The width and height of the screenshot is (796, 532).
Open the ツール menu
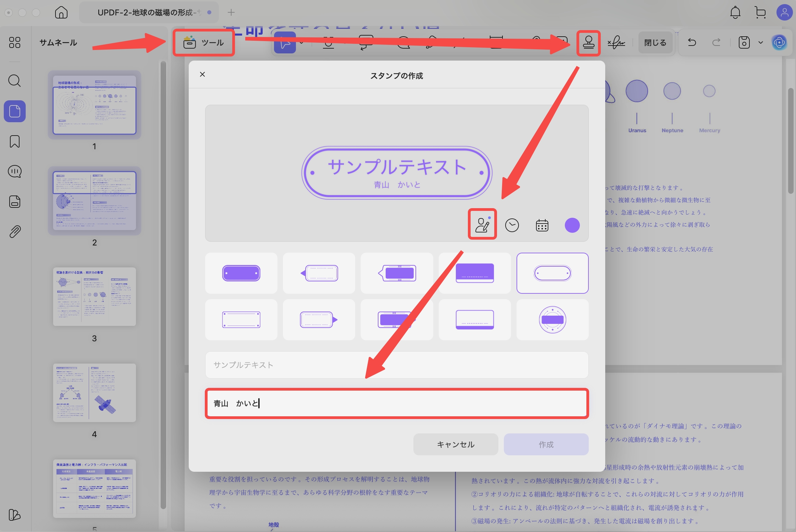[203, 42]
